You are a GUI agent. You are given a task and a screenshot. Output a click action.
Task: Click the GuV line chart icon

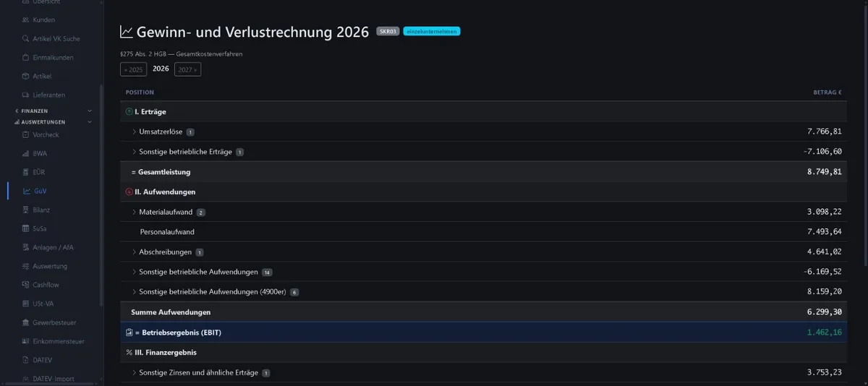tap(27, 191)
